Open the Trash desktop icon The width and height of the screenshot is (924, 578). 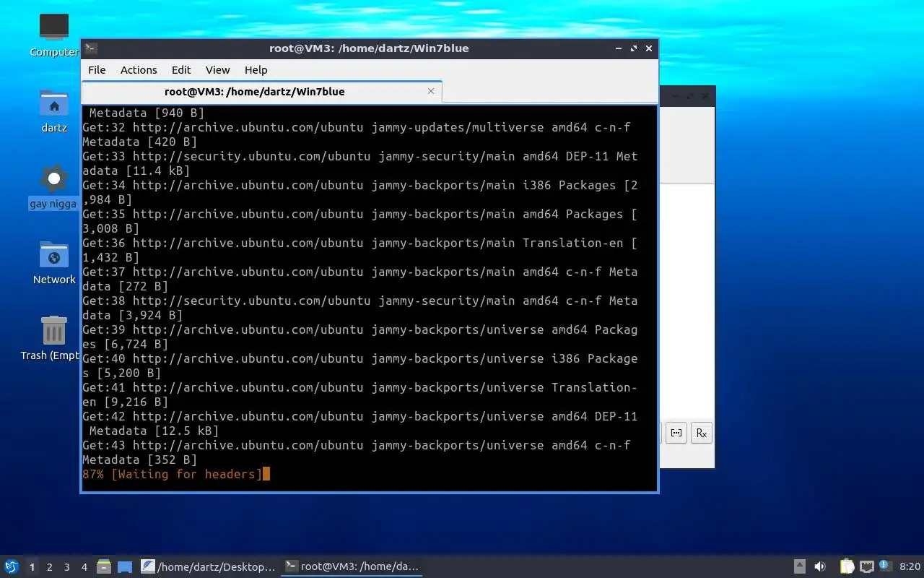[x=54, y=331]
